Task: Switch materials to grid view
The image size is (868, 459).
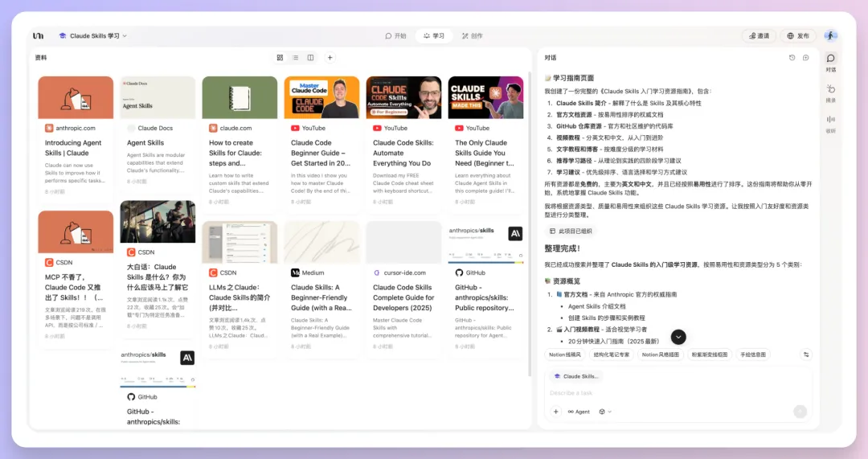Action: click(280, 58)
